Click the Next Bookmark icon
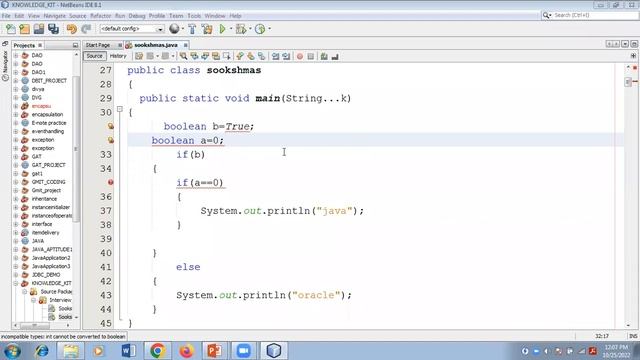Viewport: 640px width, 360px height. click(251, 56)
